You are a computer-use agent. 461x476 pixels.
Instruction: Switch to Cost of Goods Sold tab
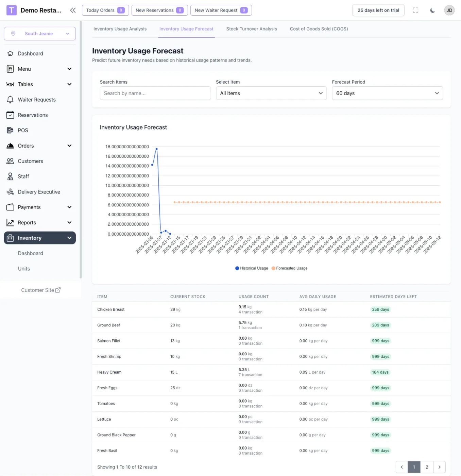(319, 29)
